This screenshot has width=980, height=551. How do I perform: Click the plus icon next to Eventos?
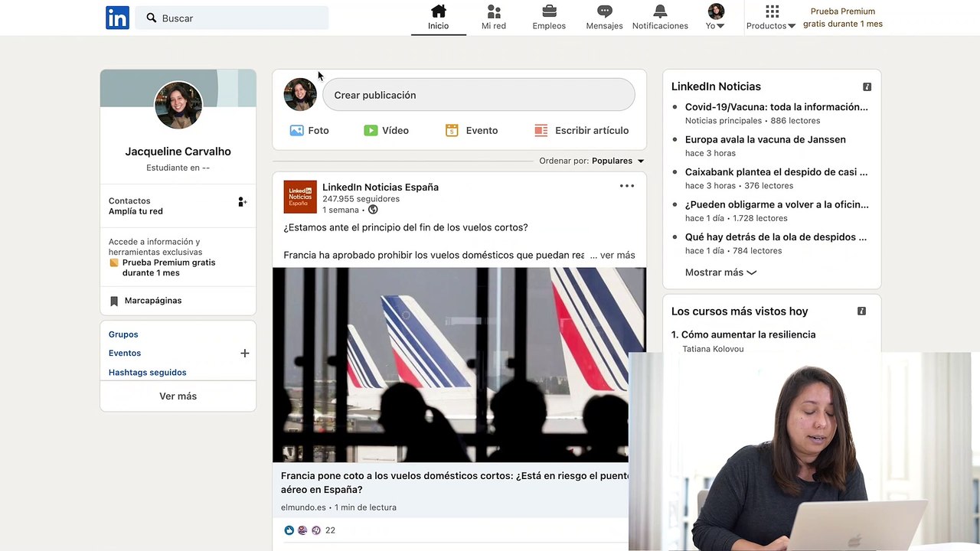[x=244, y=353]
